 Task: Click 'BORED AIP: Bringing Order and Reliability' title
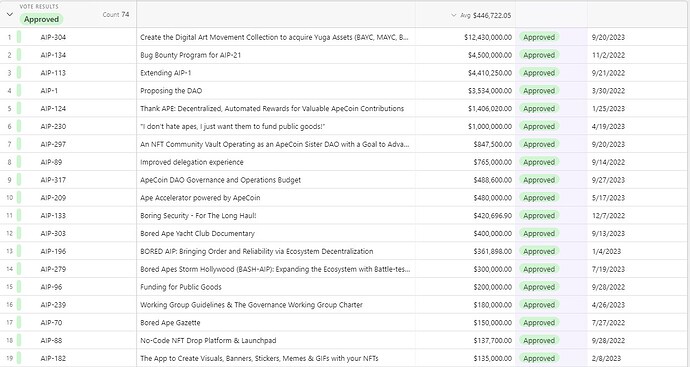coord(257,251)
